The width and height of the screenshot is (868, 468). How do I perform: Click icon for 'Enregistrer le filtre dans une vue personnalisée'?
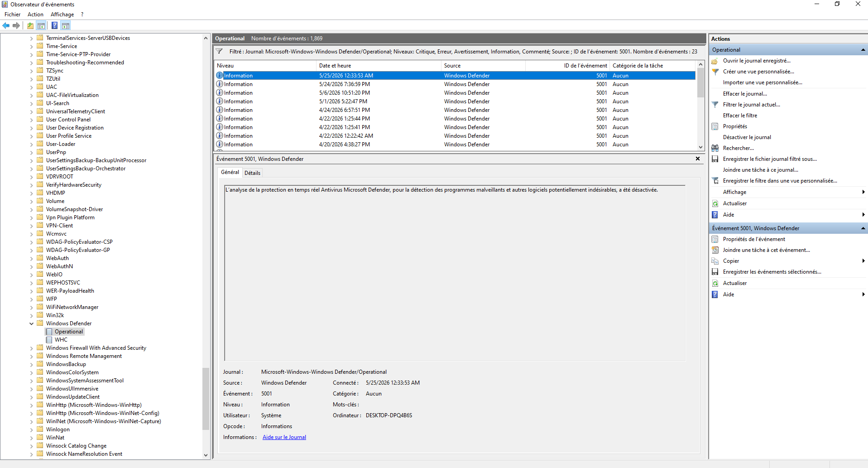(x=715, y=181)
